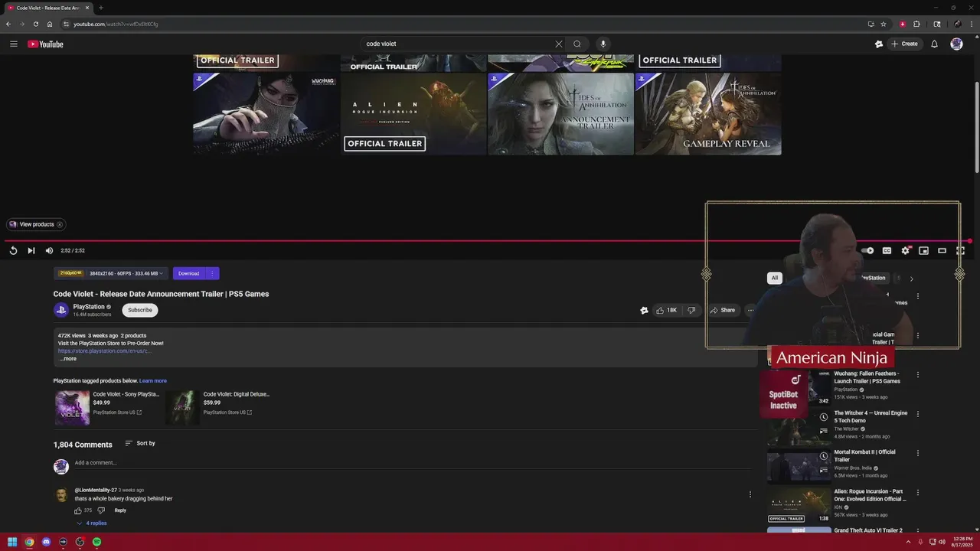
Task: Click Learn more about tagged products
Action: tap(153, 380)
